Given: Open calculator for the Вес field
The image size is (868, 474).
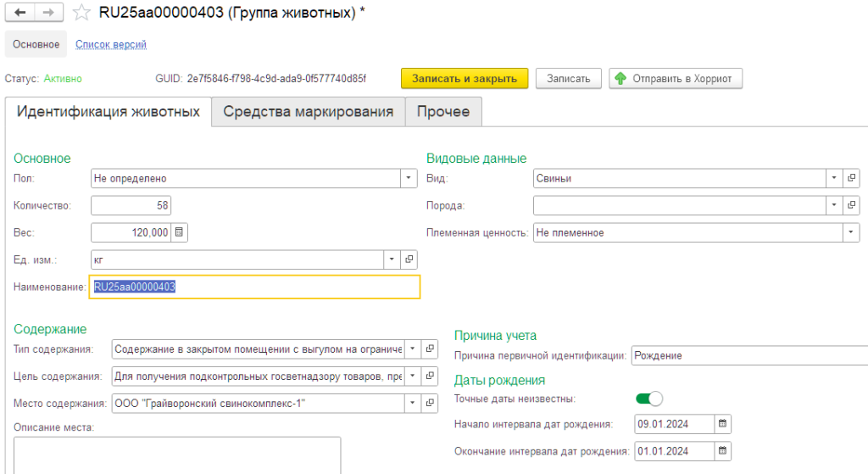Looking at the screenshot, I should coord(180,232).
